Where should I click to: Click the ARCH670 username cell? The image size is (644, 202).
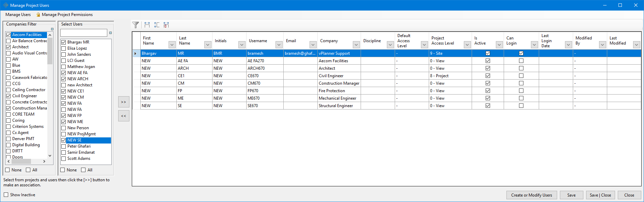(x=265, y=68)
